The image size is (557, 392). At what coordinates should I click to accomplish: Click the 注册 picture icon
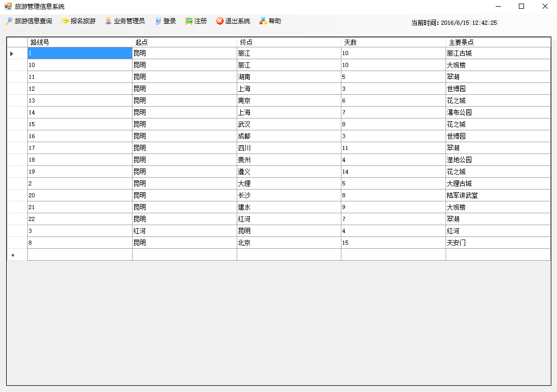coord(189,21)
